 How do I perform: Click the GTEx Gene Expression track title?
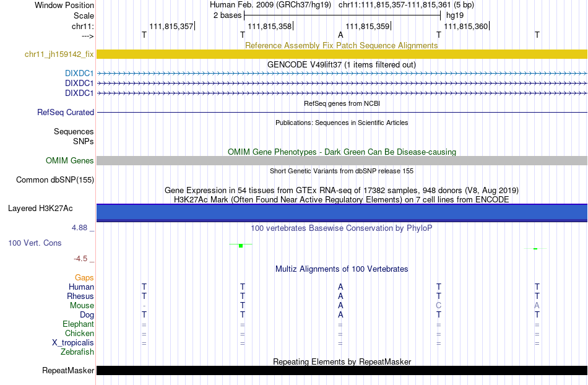point(342,191)
